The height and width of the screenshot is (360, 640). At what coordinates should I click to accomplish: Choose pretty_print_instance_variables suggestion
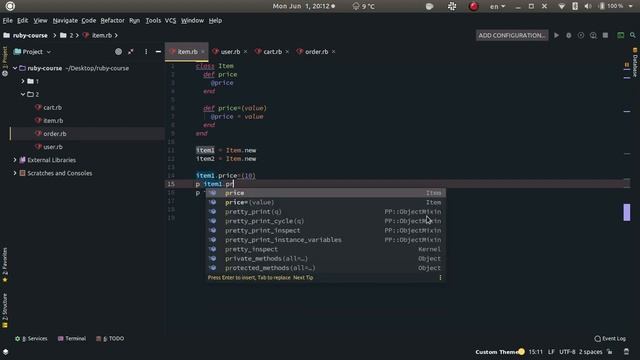326,240
